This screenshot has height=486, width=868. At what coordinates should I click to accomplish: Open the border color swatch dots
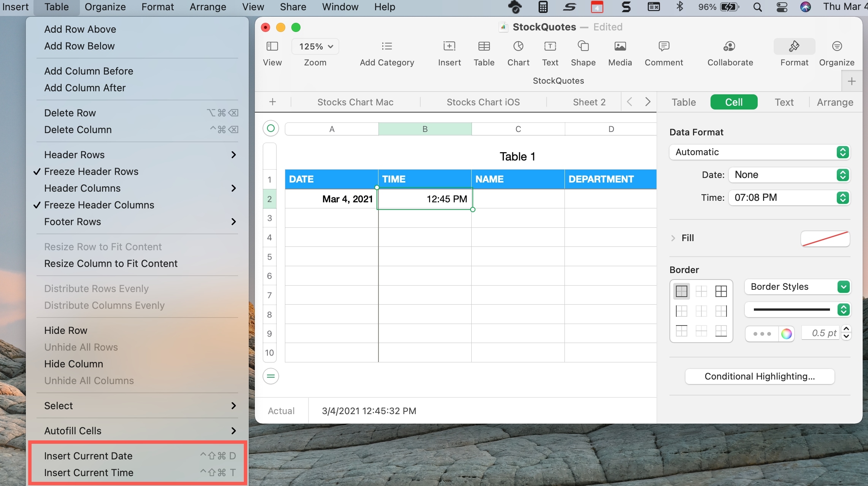762,334
